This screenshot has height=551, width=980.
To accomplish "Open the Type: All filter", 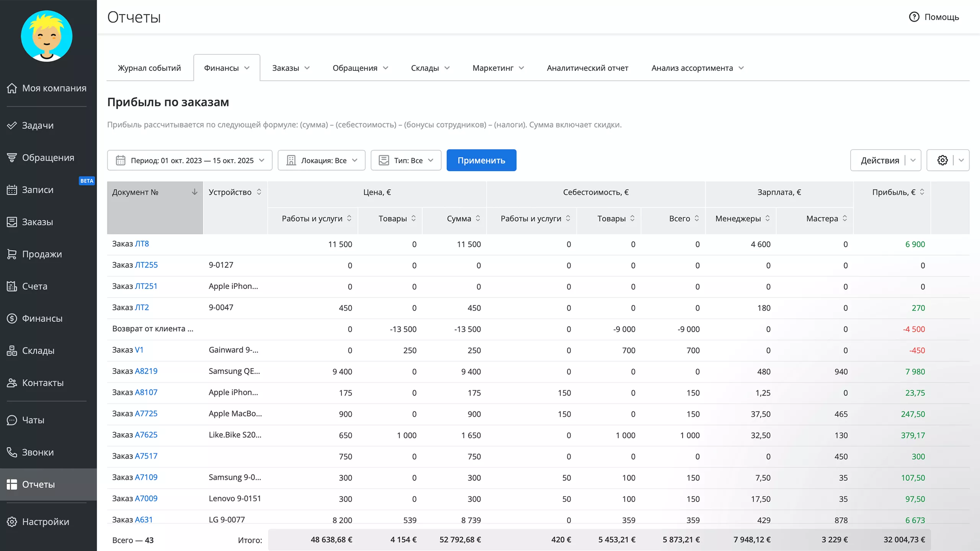I will 406,160.
